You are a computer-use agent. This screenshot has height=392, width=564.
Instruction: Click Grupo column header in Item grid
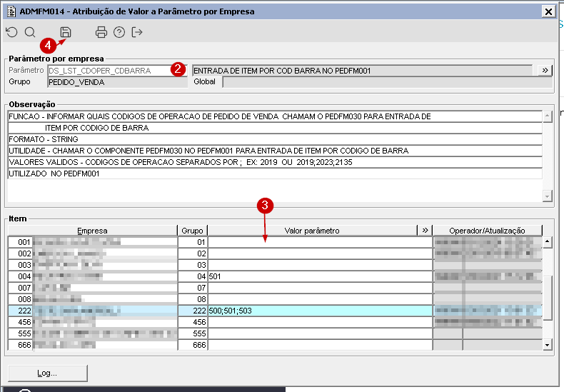pyautogui.click(x=193, y=231)
